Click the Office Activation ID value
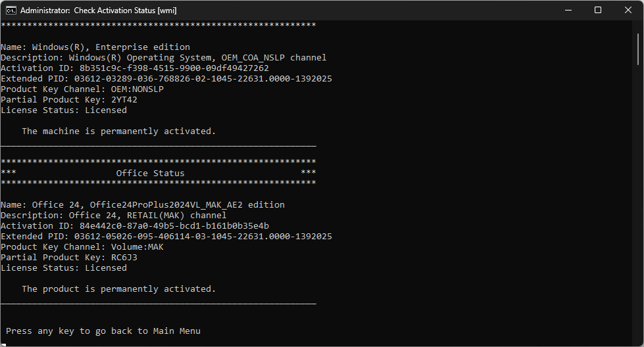Screen dimensions: 644x347 (174, 226)
